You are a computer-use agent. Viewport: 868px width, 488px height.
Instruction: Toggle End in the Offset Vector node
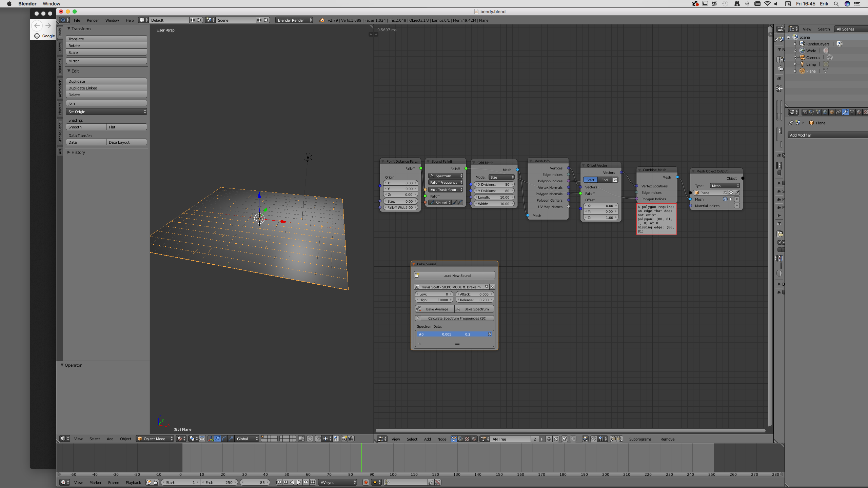(x=605, y=180)
